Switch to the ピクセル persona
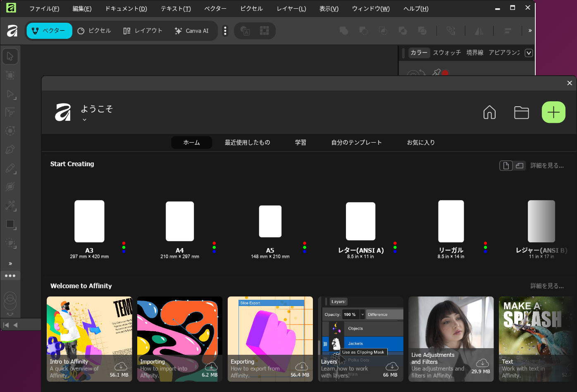This screenshot has width=577, height=392. pos(94,30)
